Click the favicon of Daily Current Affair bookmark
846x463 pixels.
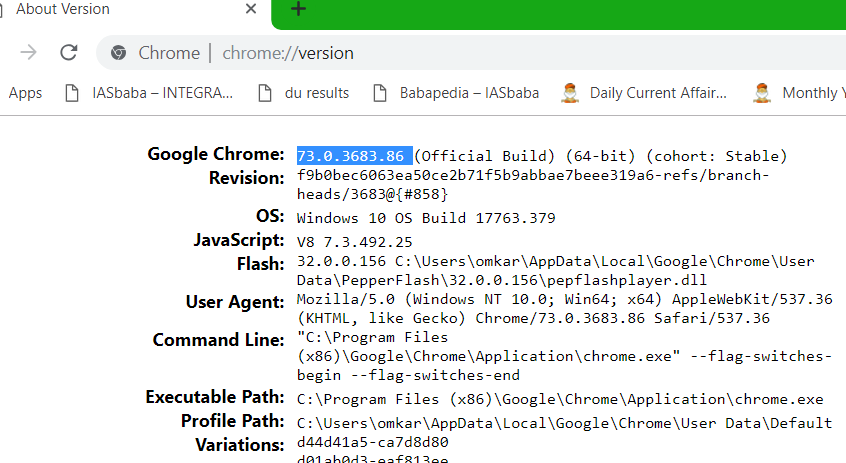click(x=570, y=93)
